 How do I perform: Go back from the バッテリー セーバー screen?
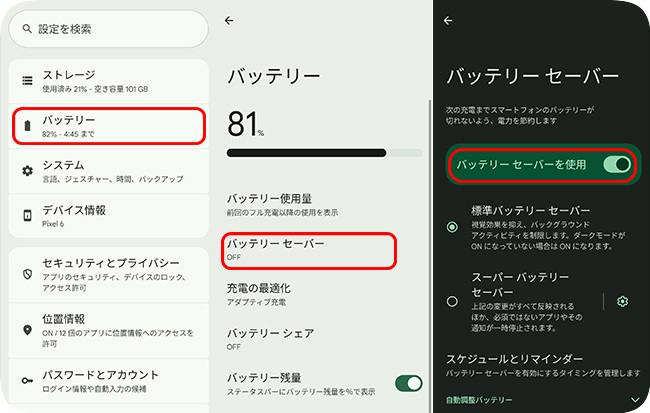click(x=448, y=20)
